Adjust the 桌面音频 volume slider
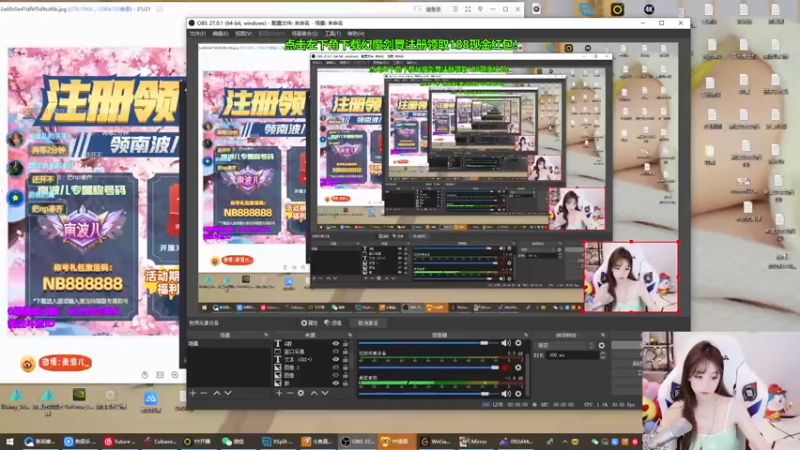 tap(429, 393)
